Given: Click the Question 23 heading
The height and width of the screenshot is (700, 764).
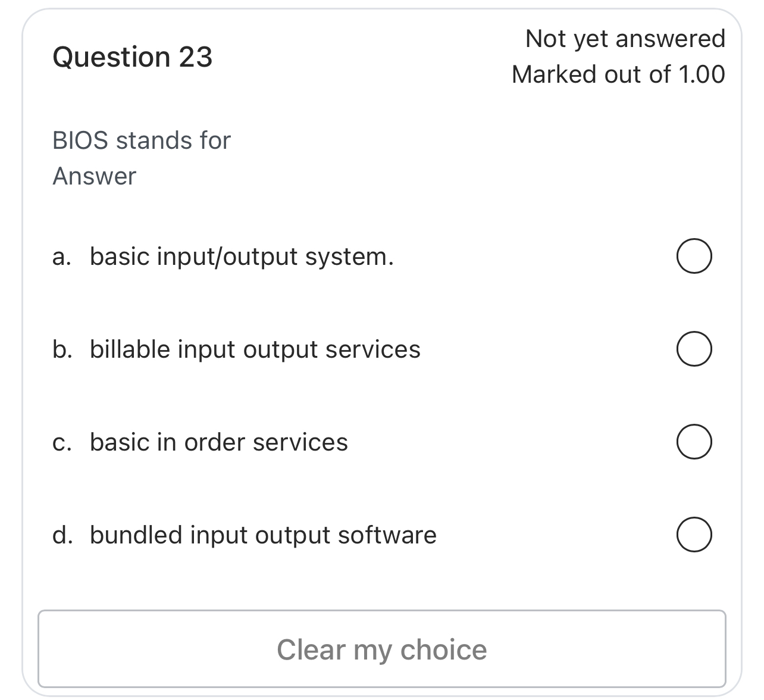Looking at the screenshot, I should [132, 57].
